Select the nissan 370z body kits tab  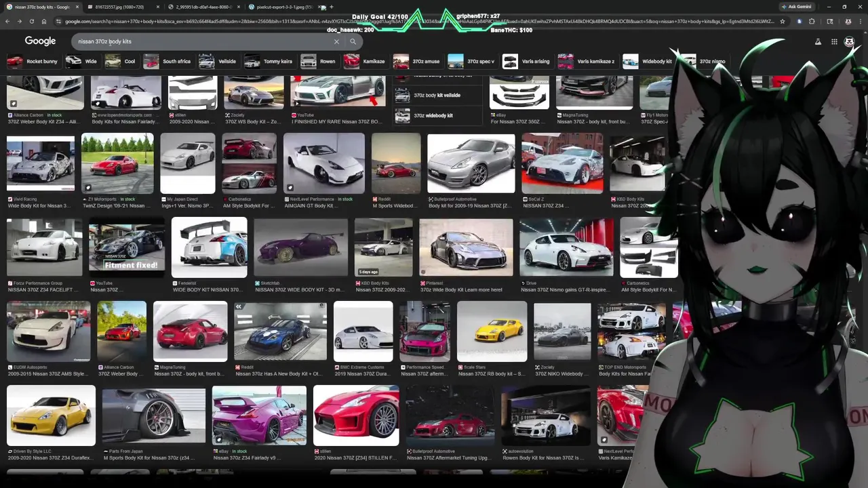point(41,7)
